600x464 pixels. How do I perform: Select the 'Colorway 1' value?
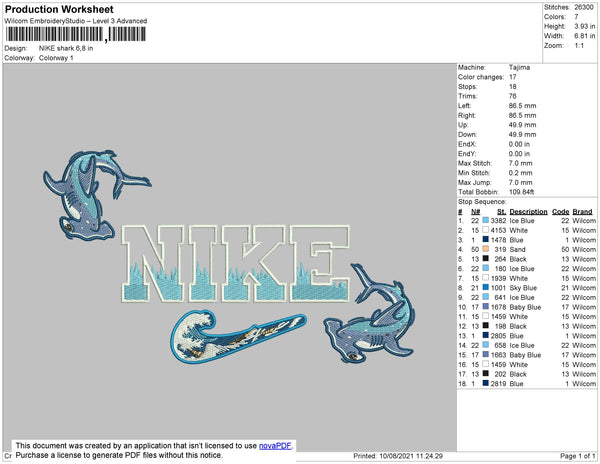[56, 58]
